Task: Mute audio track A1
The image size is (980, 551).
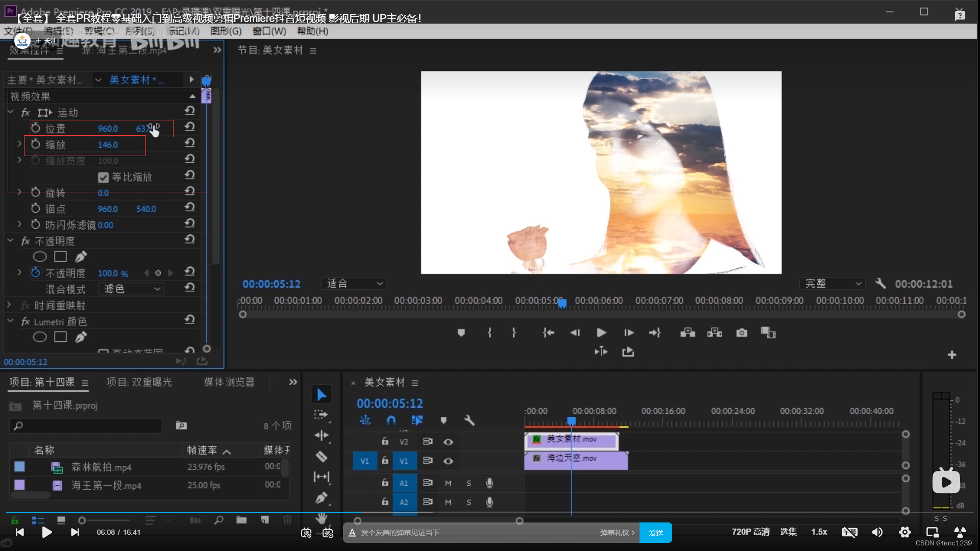Action: pyautogui.click(x=448, y=483)
